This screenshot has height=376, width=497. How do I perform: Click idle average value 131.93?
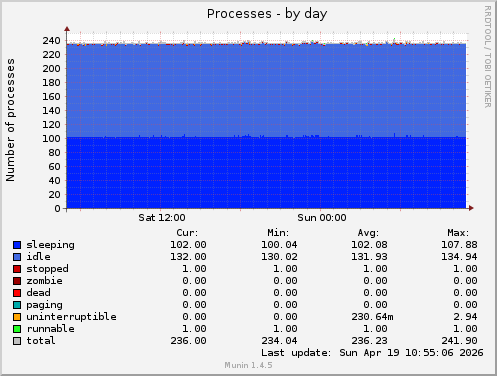tap(369, 257)
